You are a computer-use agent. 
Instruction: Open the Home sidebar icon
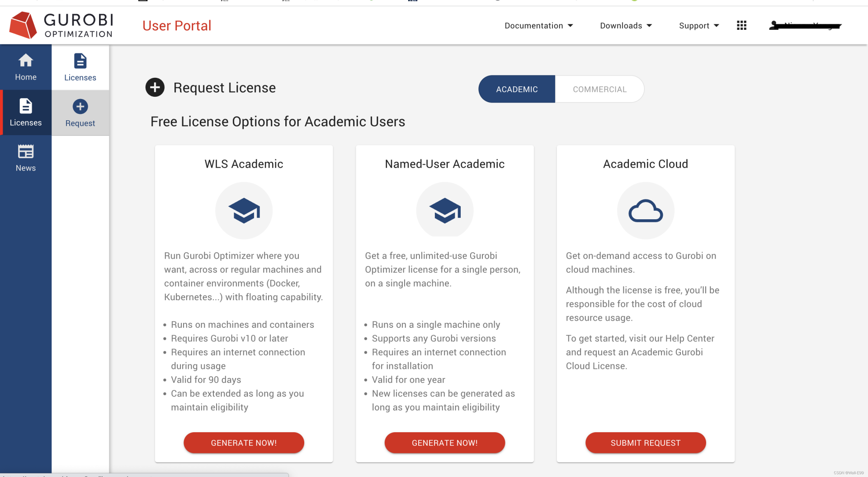(26, 67)
